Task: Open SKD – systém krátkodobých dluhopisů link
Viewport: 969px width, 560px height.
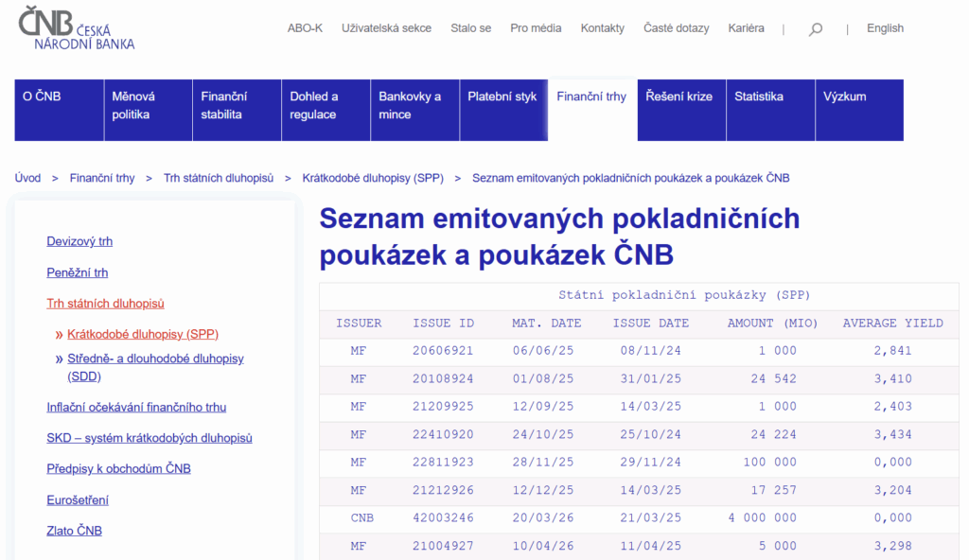Action: pos(150,438)
